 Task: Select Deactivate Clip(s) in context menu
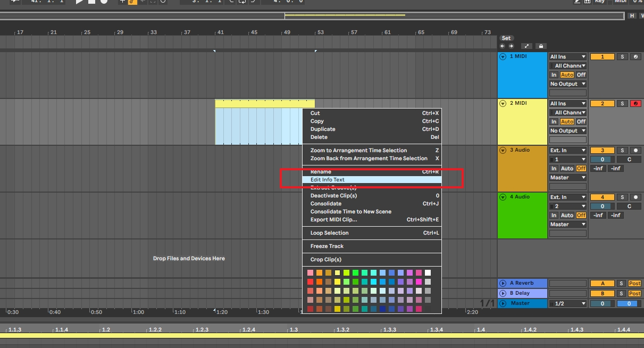pos(372,196)
